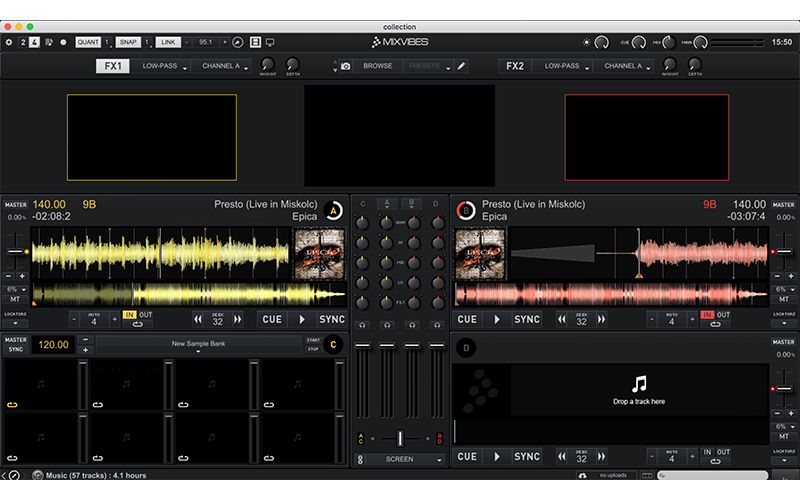800x500 pixels.
Task: Open the FX1 LOW-PASS effect dropdown
Action: click(x=163, y=66)
